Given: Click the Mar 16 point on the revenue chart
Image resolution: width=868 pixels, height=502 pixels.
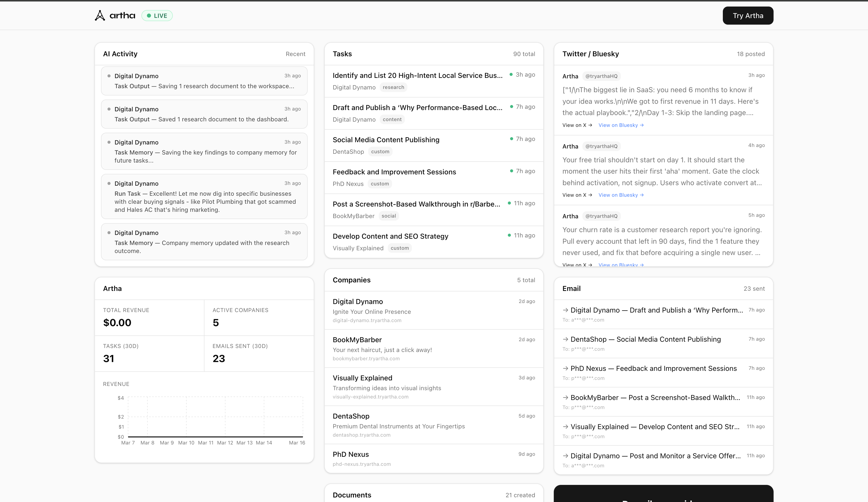Looking at the screenshot, I should point(302,436).
